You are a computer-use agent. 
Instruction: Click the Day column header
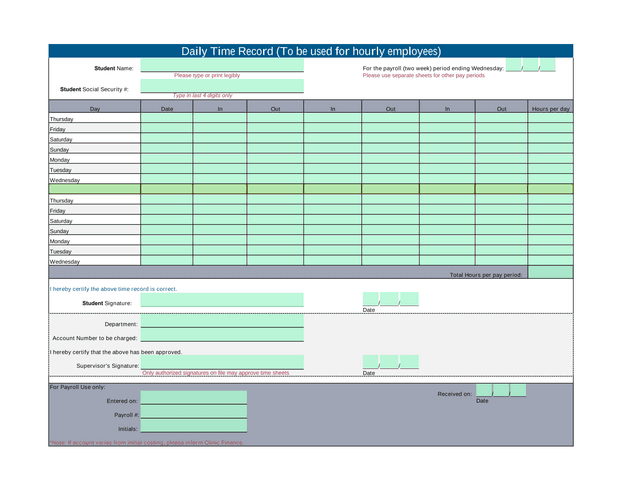click(95, 107)
